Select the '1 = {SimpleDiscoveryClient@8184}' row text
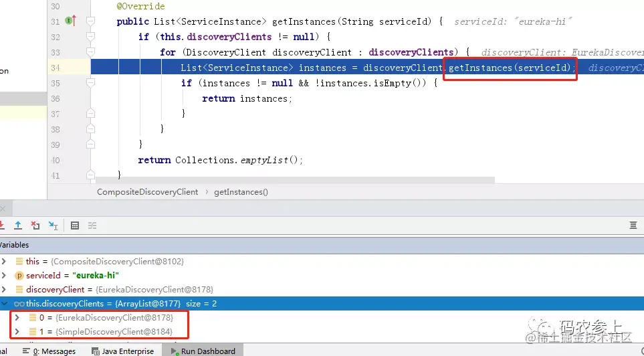 click(106, 332)
